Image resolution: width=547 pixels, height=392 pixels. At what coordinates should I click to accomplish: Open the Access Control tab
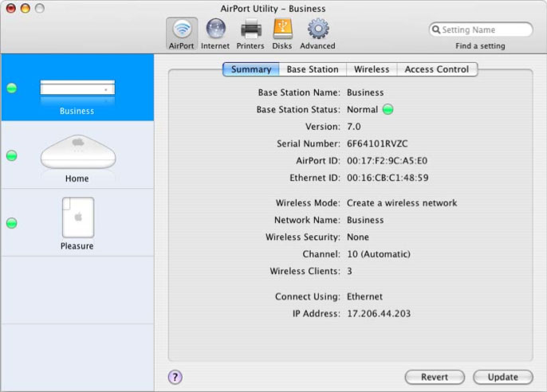pyautogui.click(x=437, y=69)
